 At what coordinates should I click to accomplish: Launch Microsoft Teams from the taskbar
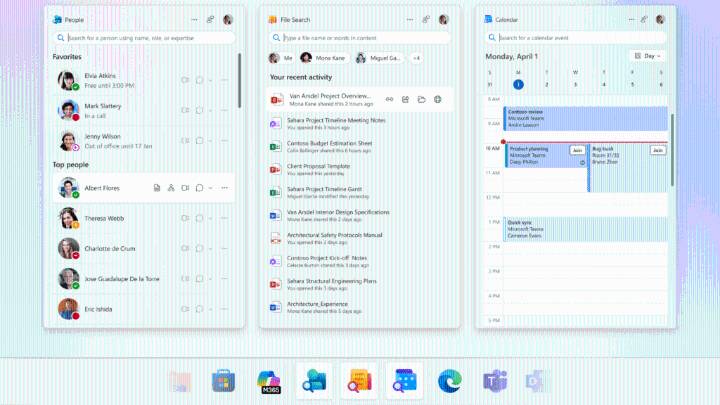click(x=495, y=381)
